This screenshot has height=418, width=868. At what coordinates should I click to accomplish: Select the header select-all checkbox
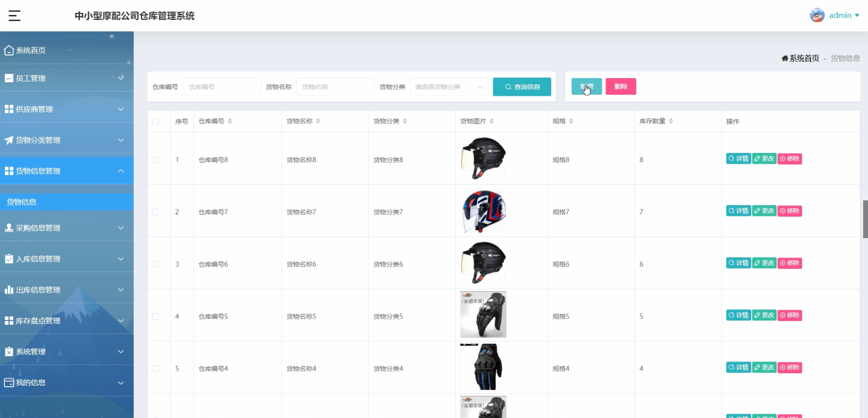tap(155, 121)
